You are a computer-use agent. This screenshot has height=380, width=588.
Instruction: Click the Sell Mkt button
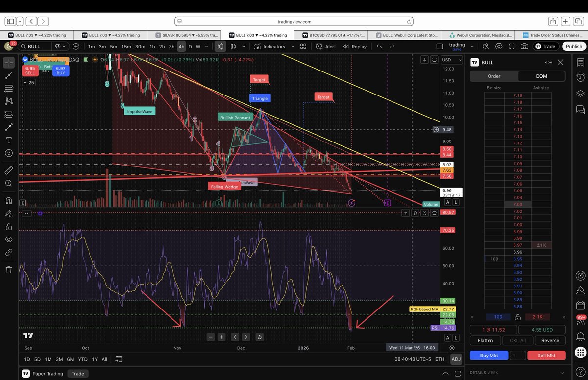[x=547, y=356]
